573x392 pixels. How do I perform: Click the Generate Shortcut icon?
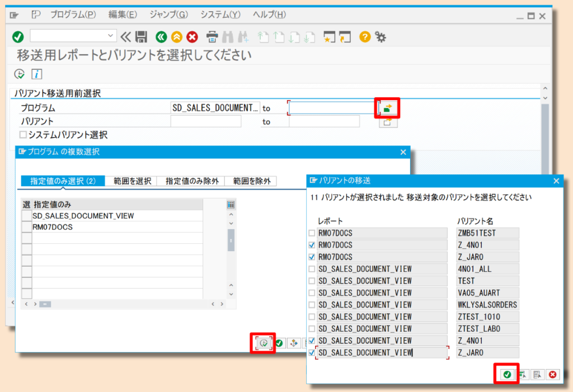(345, 36)
